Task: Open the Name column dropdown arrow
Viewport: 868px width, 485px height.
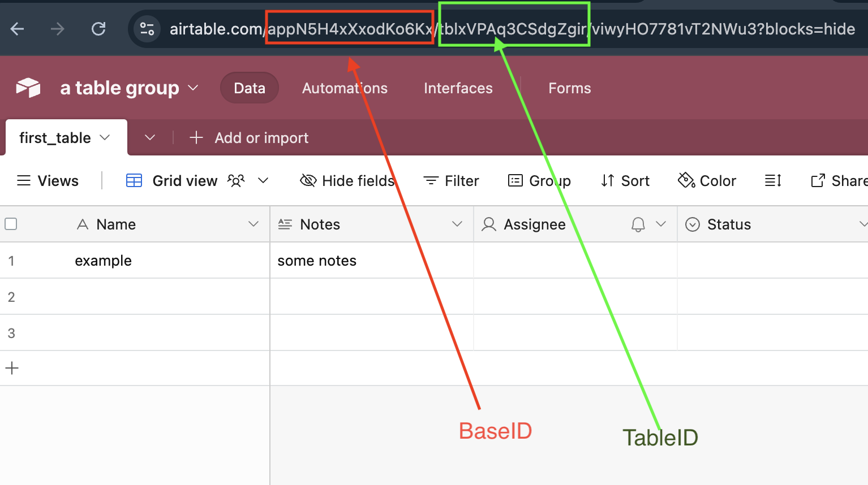Action: click(253, 224)
